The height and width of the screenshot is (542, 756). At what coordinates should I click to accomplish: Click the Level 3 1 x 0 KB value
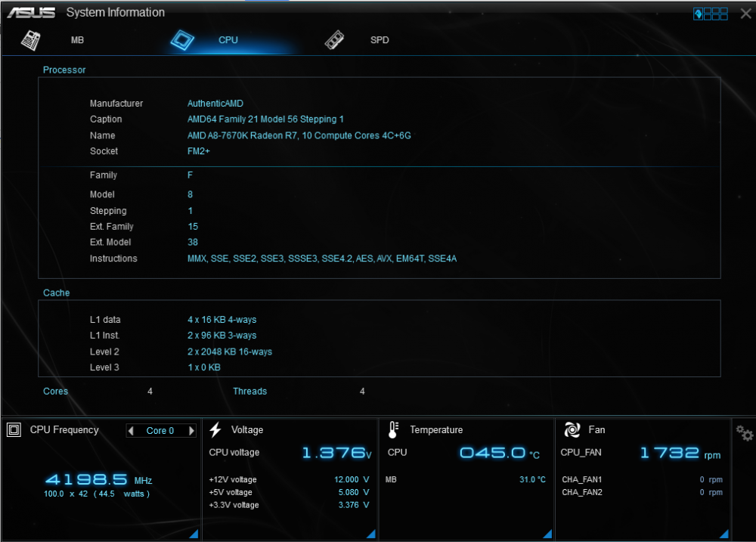(x=203, y=367)
